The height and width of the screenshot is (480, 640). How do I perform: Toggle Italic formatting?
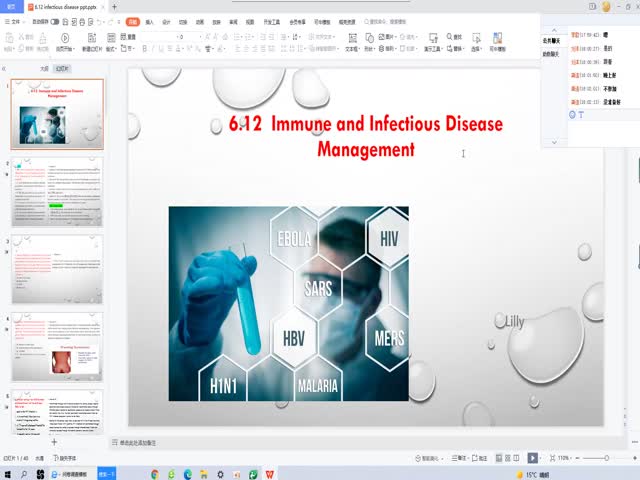pyautogui.click(x=153, y=49)
